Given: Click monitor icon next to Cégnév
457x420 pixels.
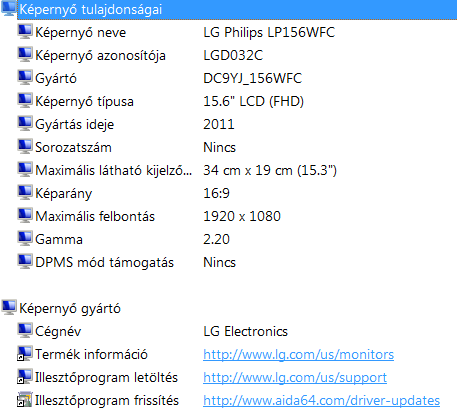Looking at the screenshot, I should [x=25, y=331].
